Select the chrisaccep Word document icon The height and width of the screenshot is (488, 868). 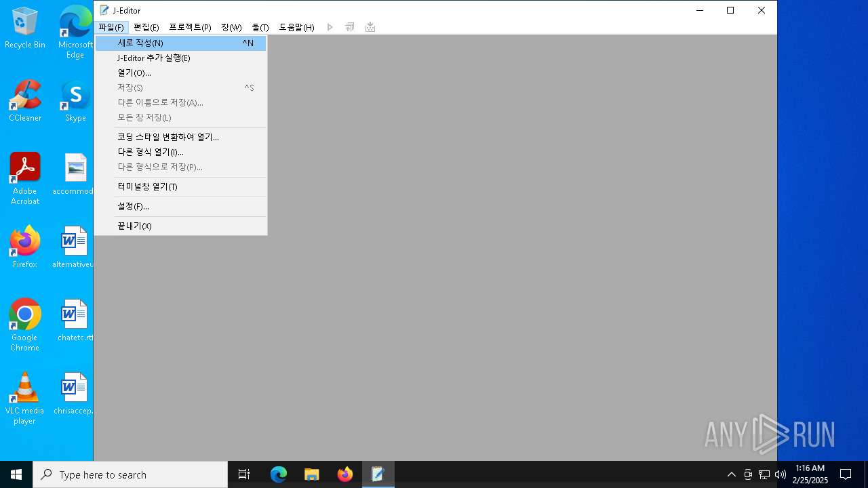coord(74,394)
